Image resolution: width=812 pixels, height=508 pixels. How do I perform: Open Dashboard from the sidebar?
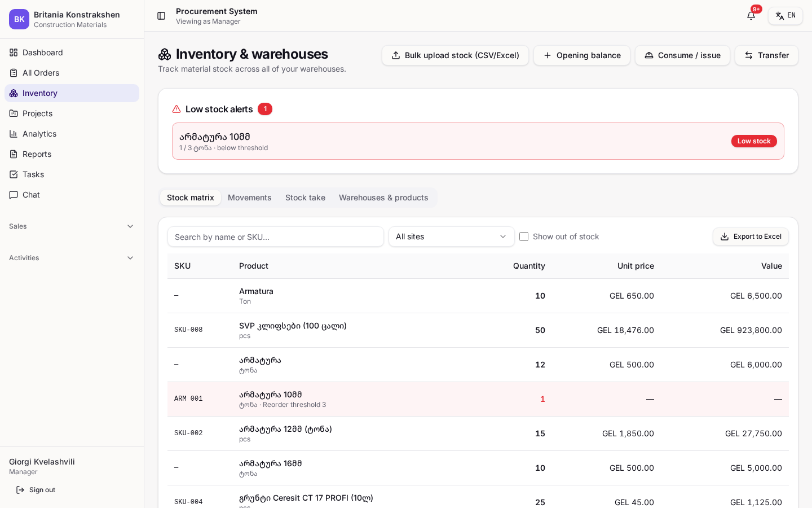[72, 52]
